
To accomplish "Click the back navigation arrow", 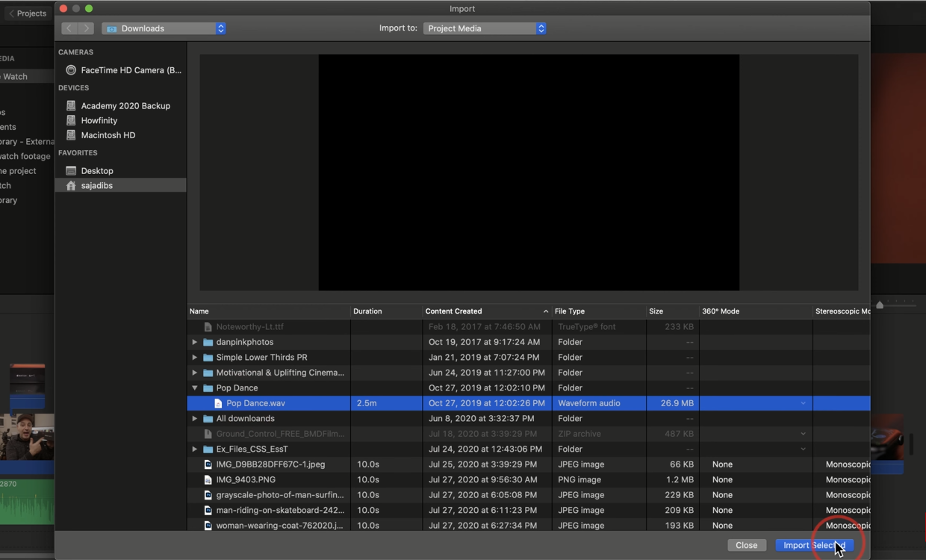I will click(69, 28).
